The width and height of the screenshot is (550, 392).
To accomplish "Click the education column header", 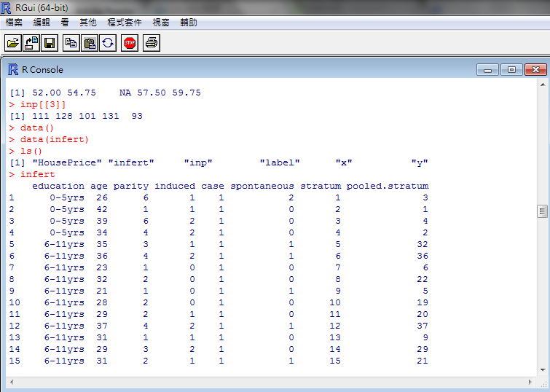I will coord(58,186).
